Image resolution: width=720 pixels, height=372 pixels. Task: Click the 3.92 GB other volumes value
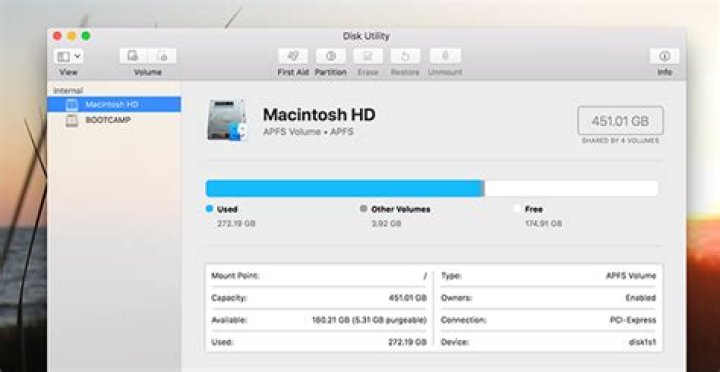386,224
